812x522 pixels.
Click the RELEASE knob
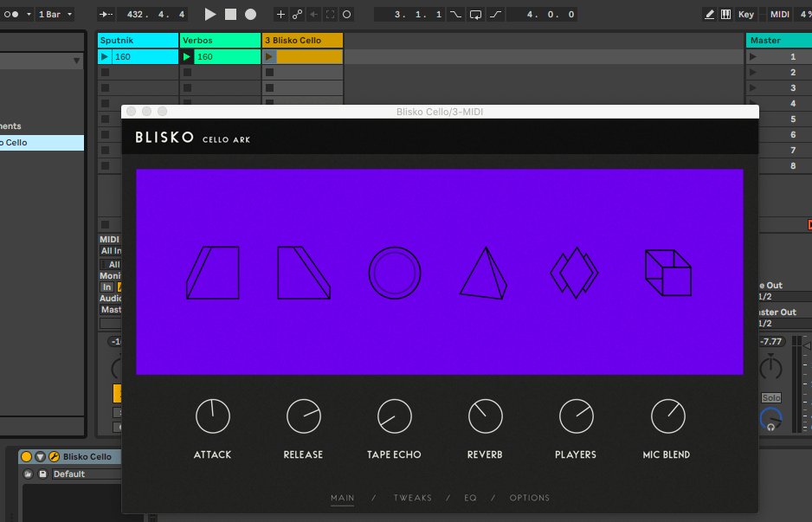[304, 416]
